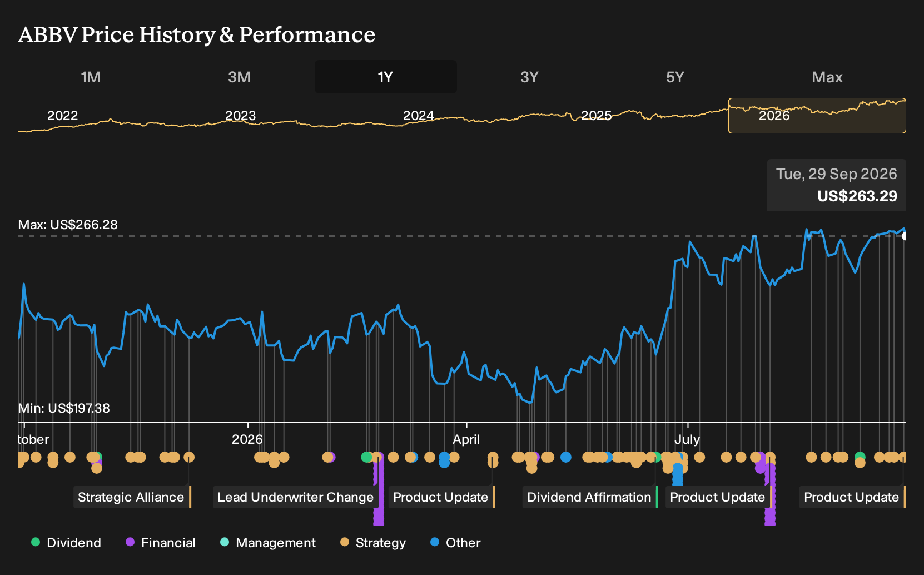Show the Max price history range
924x575 pixels.
[x=827, y=77]
